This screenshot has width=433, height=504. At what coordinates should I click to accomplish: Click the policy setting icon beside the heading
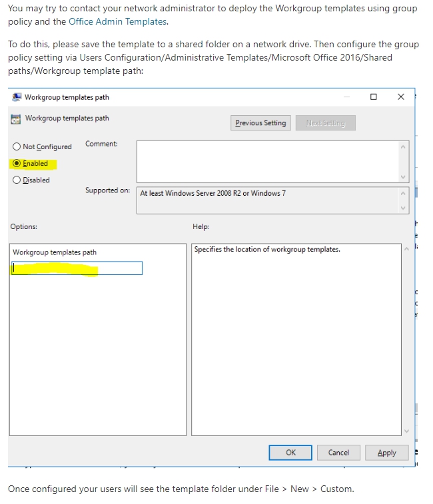(x=15, y=119)
